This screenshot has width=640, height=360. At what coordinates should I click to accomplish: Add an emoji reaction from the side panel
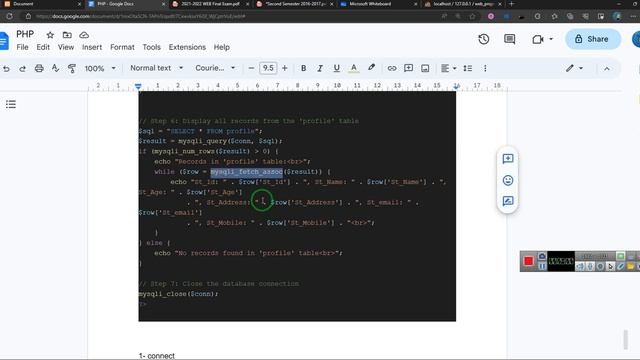(x=508, y=180)
